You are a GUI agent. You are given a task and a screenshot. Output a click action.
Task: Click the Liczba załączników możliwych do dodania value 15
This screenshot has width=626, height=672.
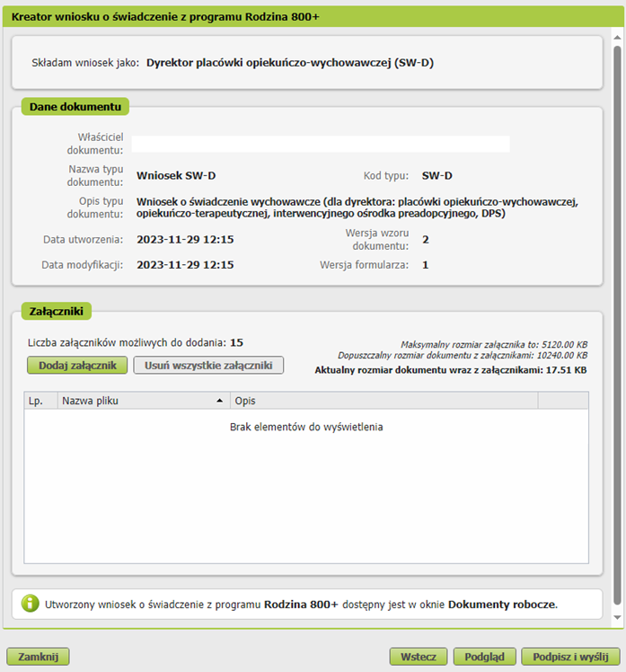coord(236,342)
